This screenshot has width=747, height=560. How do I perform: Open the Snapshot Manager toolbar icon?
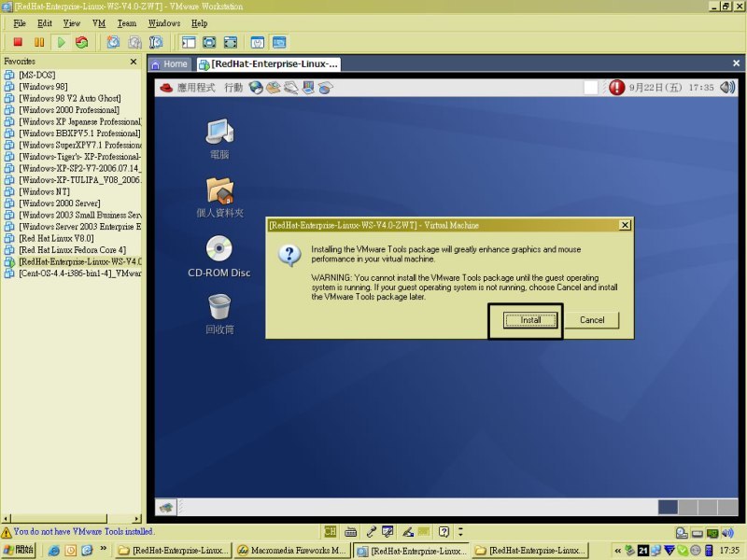156,42
